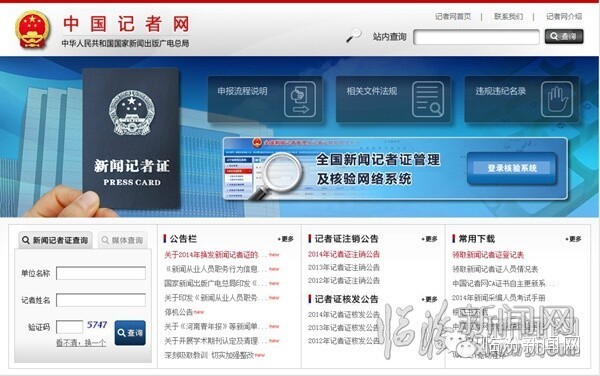Switch to 媒体查询 tab

click(x=122, y=240)
